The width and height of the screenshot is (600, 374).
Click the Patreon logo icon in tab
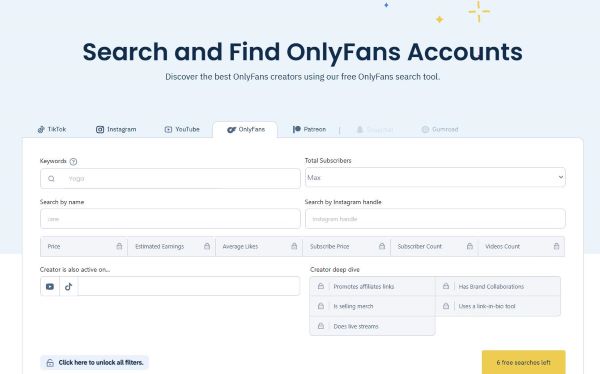coord(297,129)
